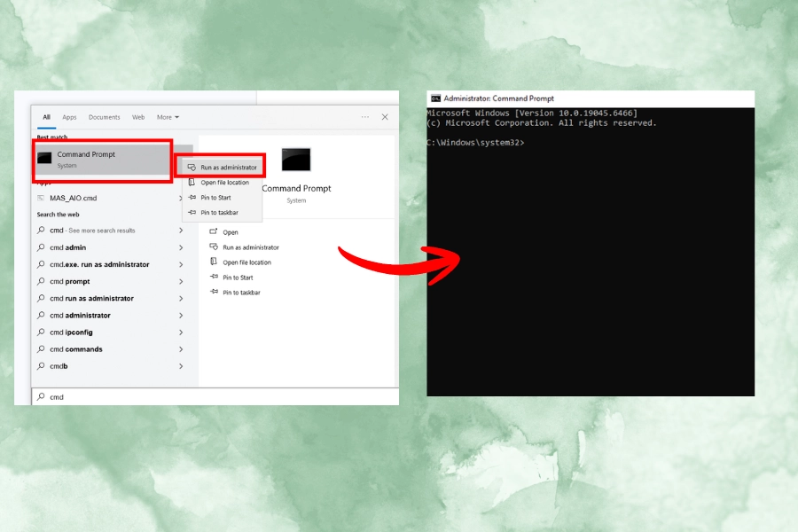
Task: Click the Open icon in preview pane
Action: [214, 231]
